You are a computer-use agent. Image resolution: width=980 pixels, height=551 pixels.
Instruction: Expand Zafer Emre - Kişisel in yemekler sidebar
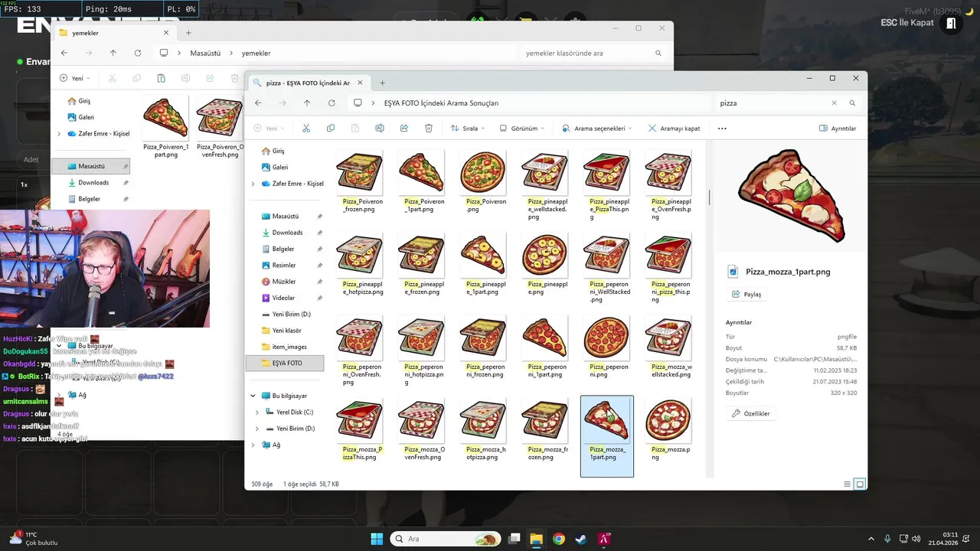(59, 133)
